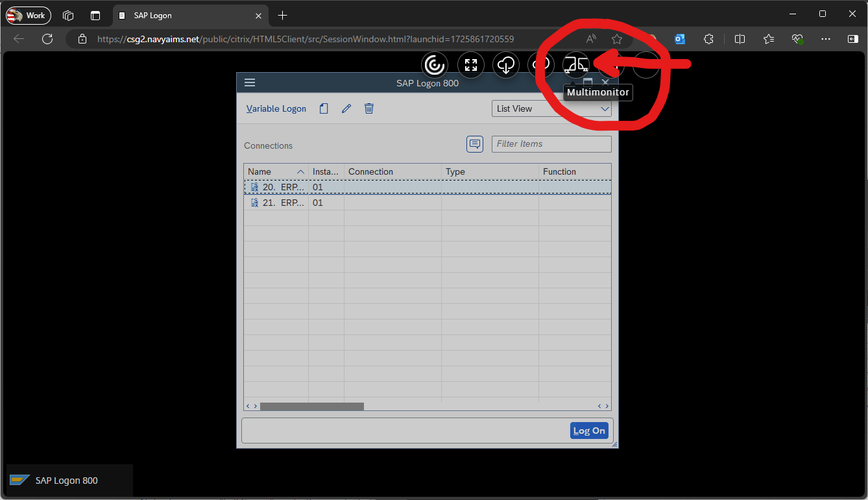Open the Settings and more menu in Edge
Viewport: 868px width, 500px height.
tap(826, 39)
